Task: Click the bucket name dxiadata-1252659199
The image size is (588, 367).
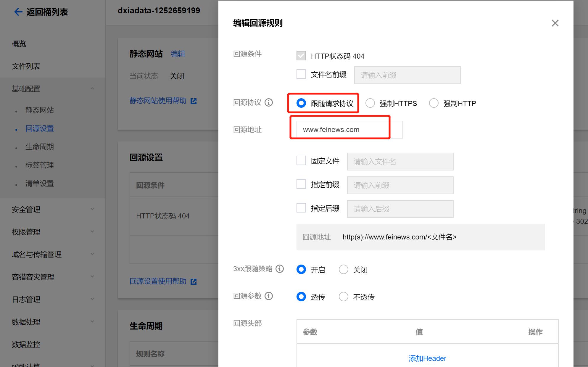Action: [159, 11]
